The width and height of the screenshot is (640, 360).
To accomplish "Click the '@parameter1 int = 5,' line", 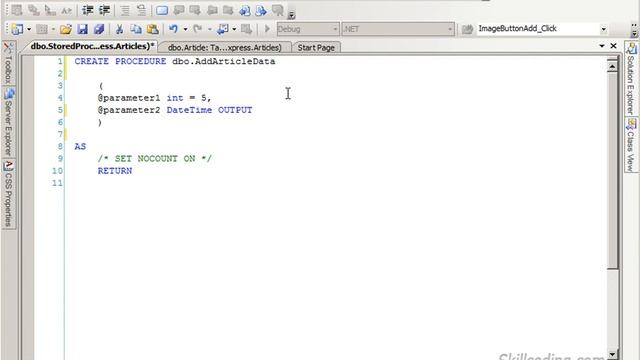I will tap(154, 98).
